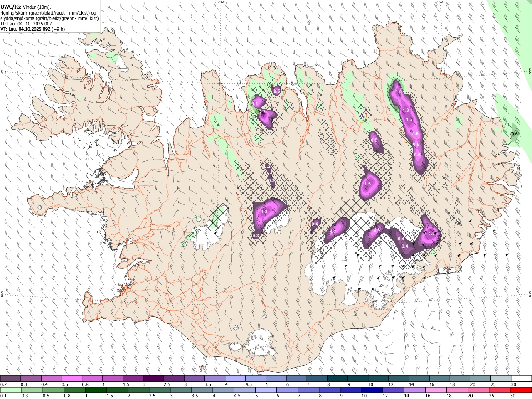This screenshot has width=532, height=399.
Task: Pick the dark teal 8–9 snow legend swatch
Action: coord(337,379)
